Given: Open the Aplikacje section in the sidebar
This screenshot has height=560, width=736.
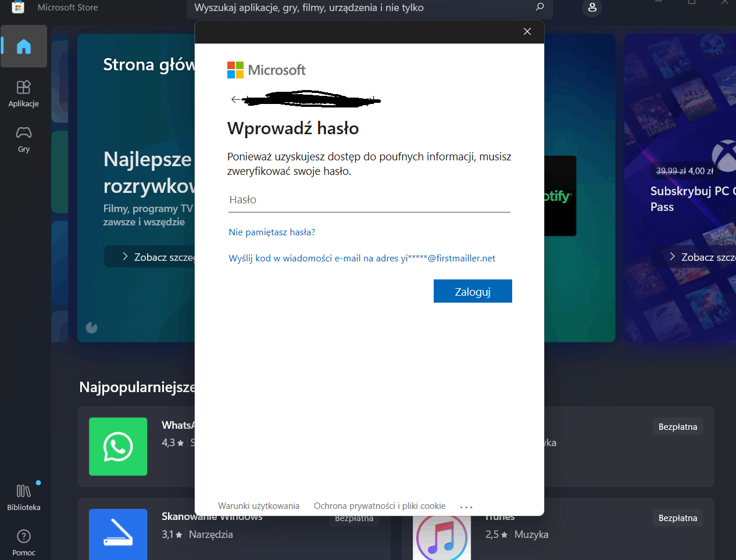Looking at the screenshot, I should pyautogui.click(x=24, y=94).
